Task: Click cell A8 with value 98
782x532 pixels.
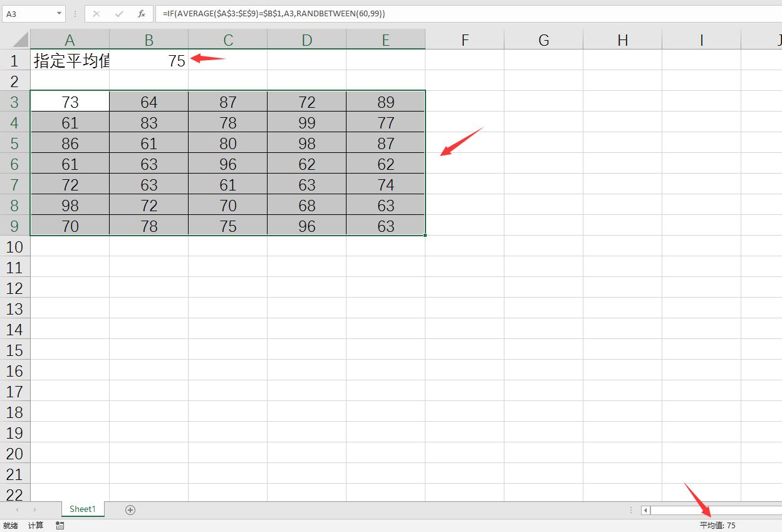Action: [70, 205]
